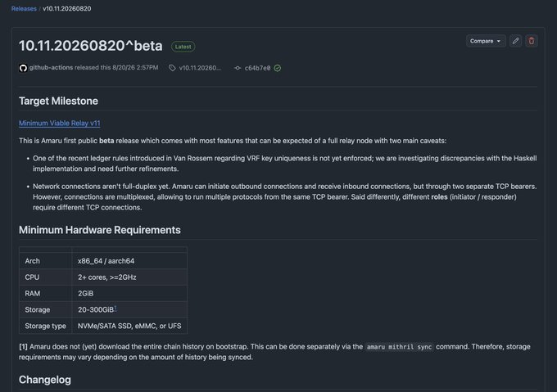Click the Changelog heading
The height and width of the screenshot is (392, 557).
pos(45,380)
